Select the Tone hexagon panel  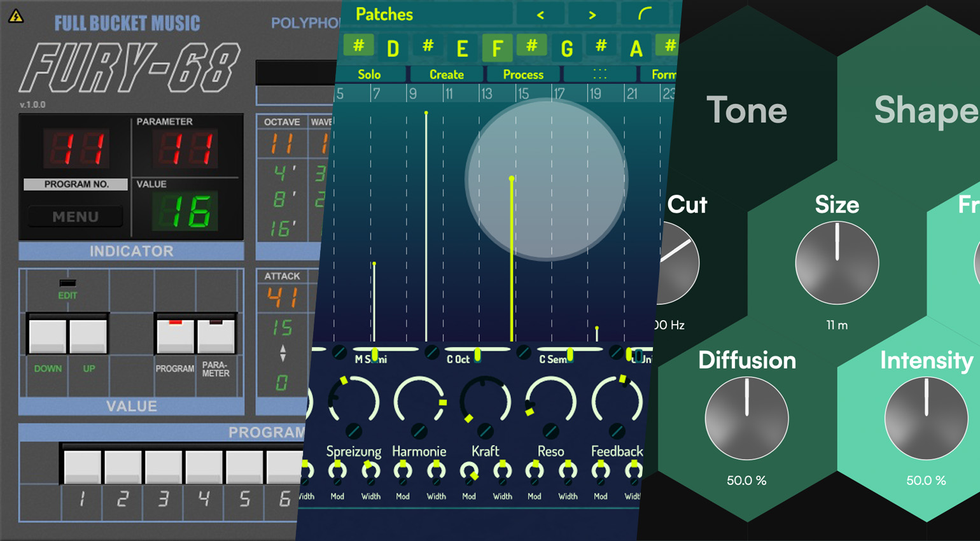point(746,110)
